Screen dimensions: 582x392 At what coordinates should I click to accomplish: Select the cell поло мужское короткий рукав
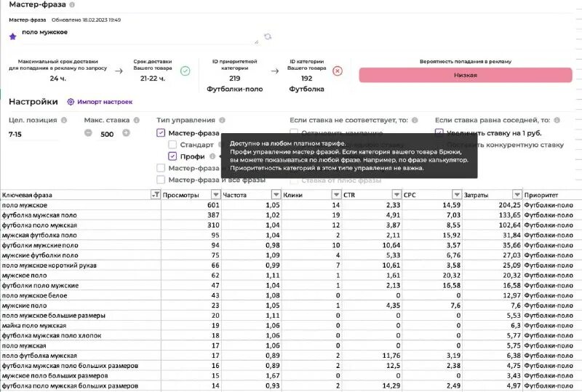[81, 265]
